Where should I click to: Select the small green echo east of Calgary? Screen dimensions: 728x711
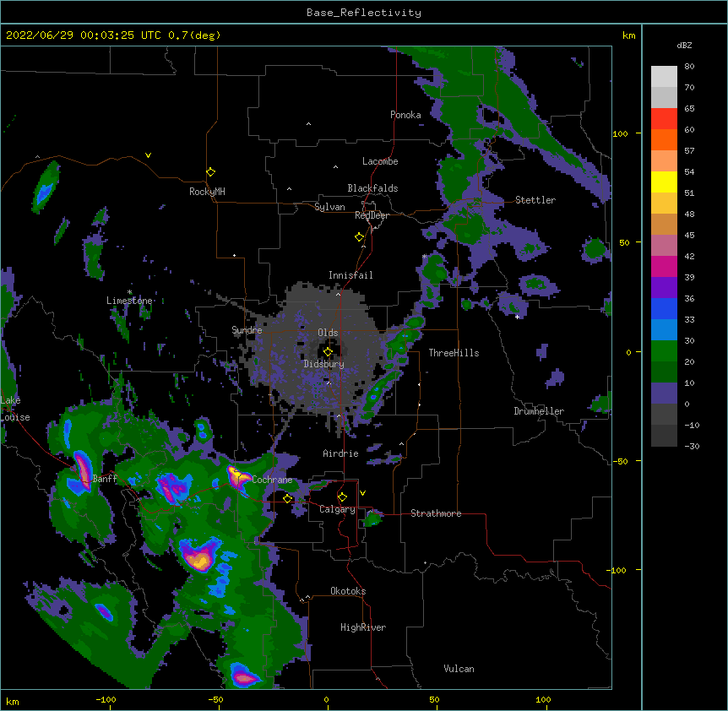(x=372, y=518)
